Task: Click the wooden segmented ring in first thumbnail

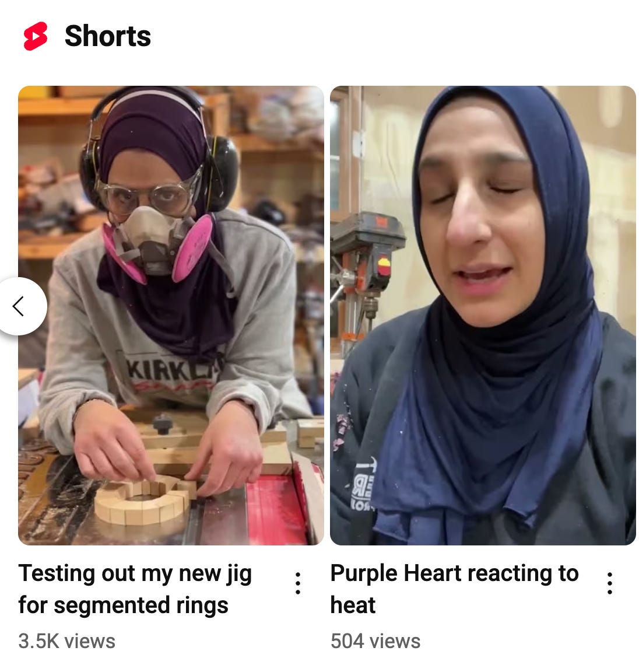Action: pos(143,500)
